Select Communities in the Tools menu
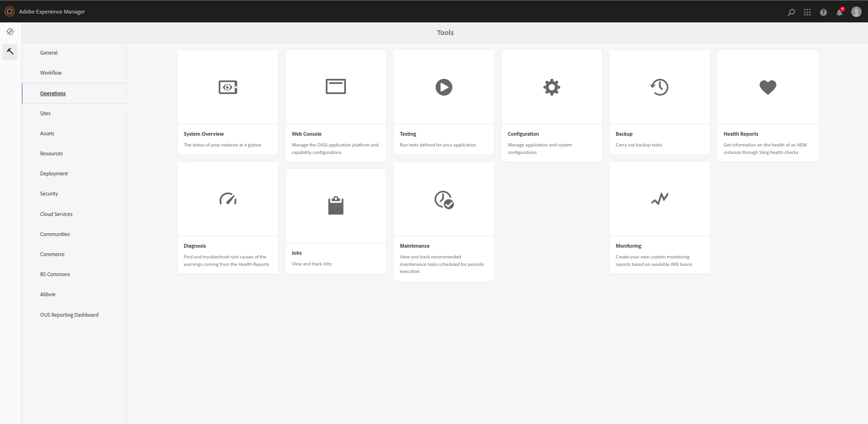This screenshot has height=424, width=868. [x=55, y=234]
